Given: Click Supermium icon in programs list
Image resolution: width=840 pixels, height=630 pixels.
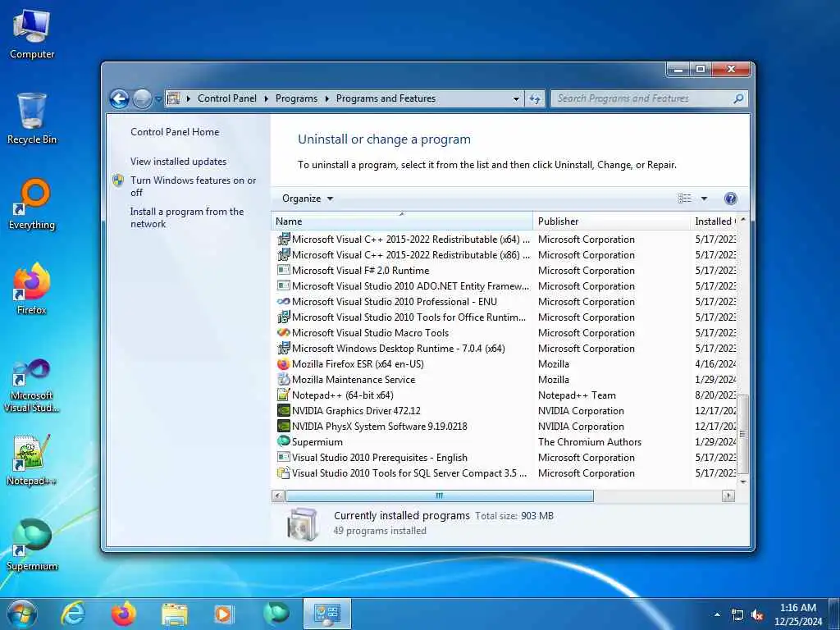Looking at the screenshot, I should 283,441.
